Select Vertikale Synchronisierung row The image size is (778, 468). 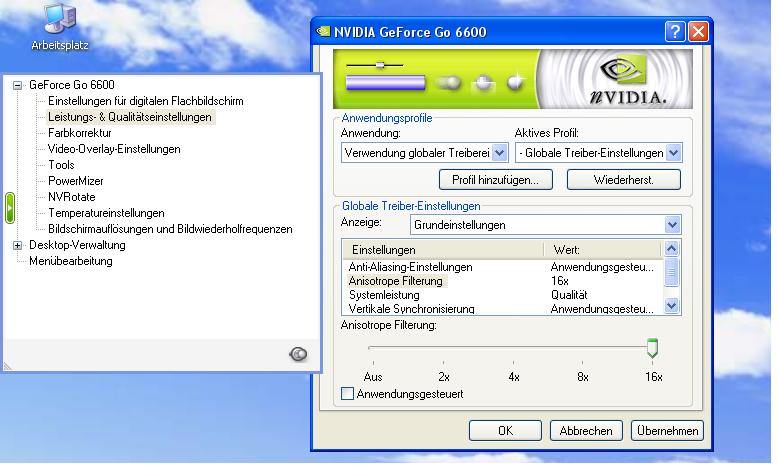coord(503,309)
